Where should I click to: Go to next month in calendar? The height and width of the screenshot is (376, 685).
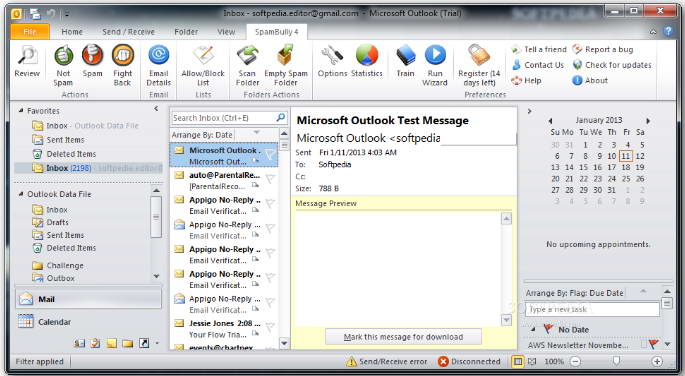click(x=648, y=121)
